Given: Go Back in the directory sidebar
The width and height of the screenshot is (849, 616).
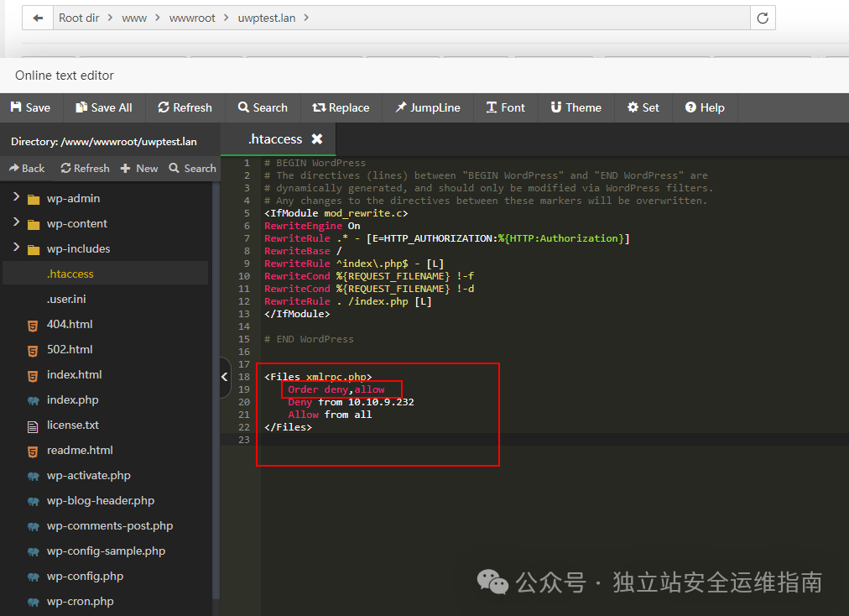Looking at the screenshot, I should coord(27,169).
